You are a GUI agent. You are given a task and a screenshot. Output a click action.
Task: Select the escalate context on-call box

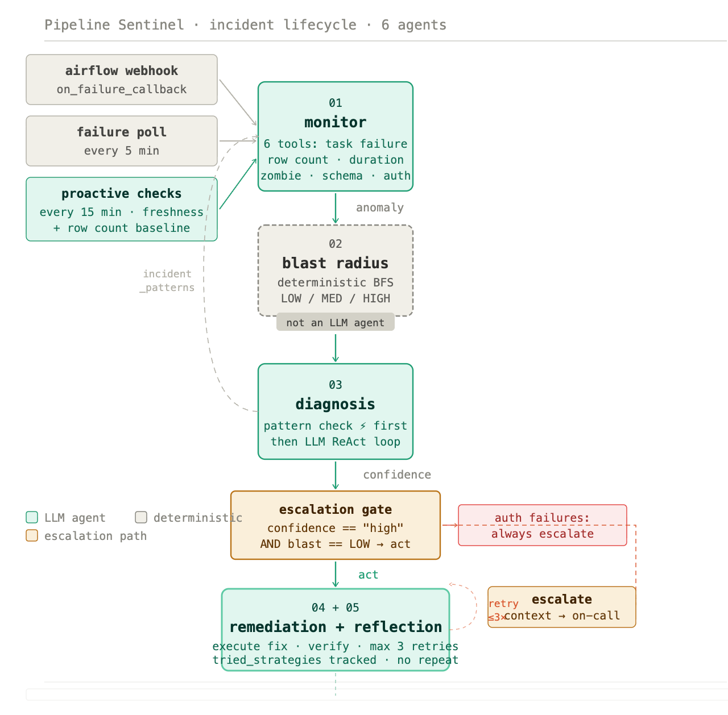pyautogui.click(x=562, y=607)
